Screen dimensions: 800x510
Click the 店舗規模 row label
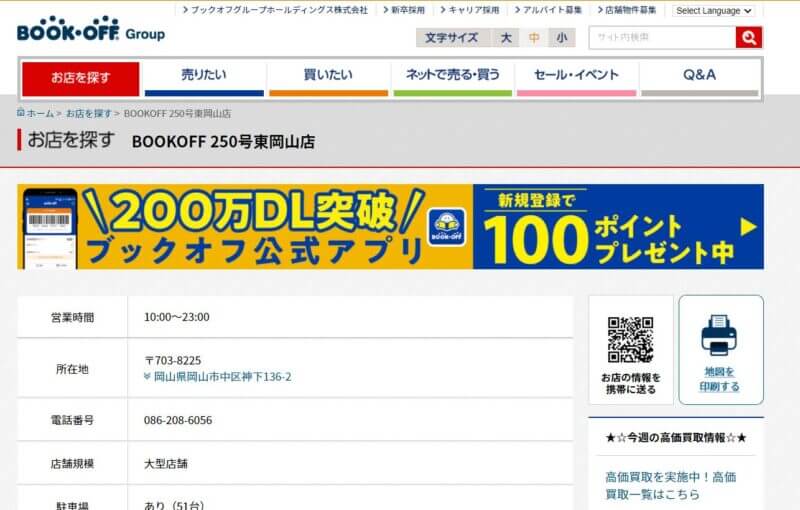pos(72,464)
